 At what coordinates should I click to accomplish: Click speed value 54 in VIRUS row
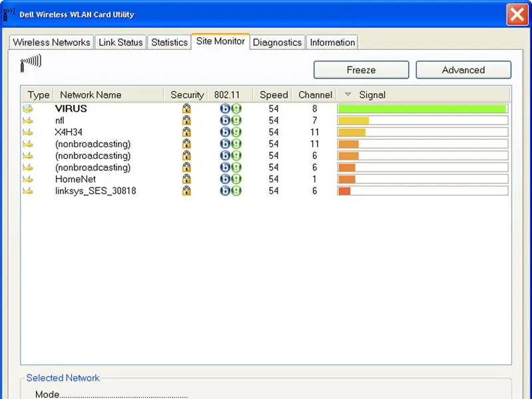click(x=274, y=108)
